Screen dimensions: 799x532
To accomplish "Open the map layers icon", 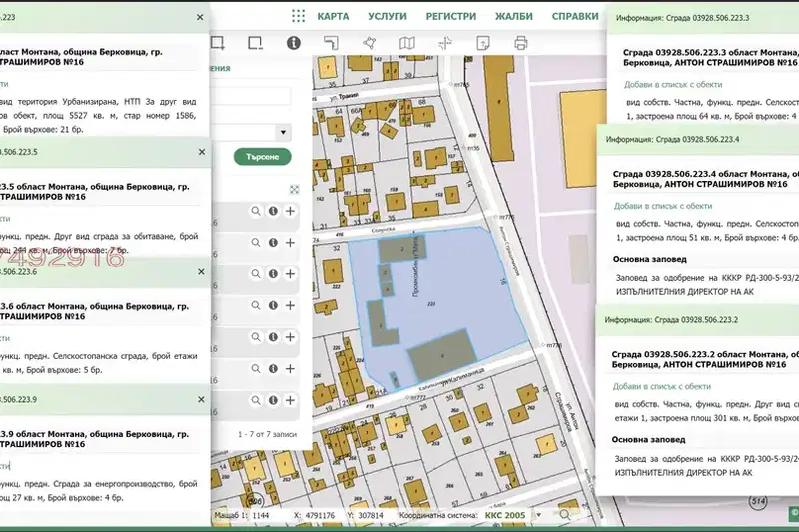I will pos(407,43).
